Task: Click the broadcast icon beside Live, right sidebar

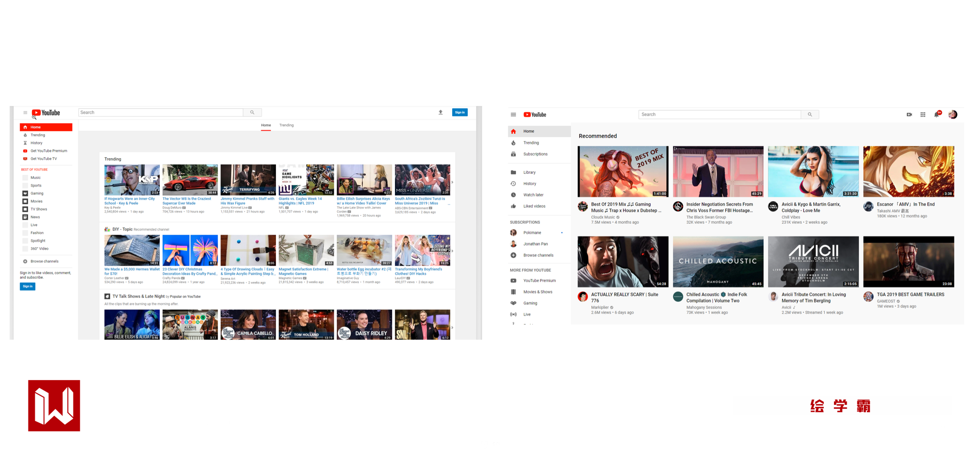Action: point(514,314)
